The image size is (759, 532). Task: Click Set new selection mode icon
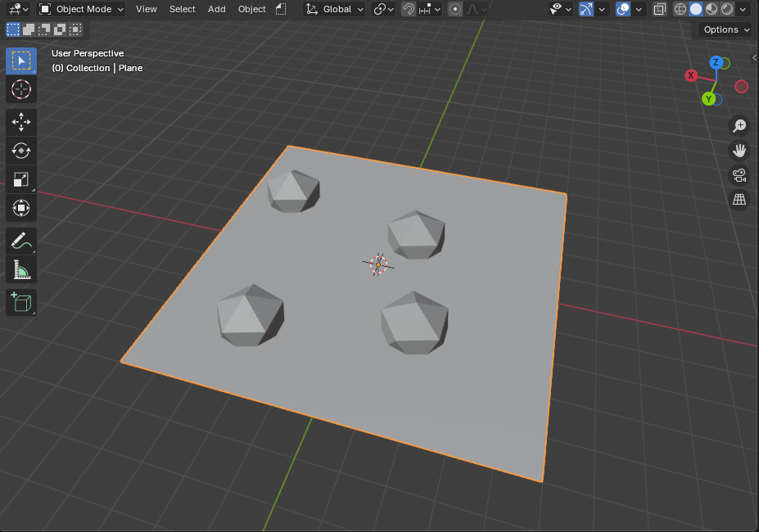click(x=13, y=29)
